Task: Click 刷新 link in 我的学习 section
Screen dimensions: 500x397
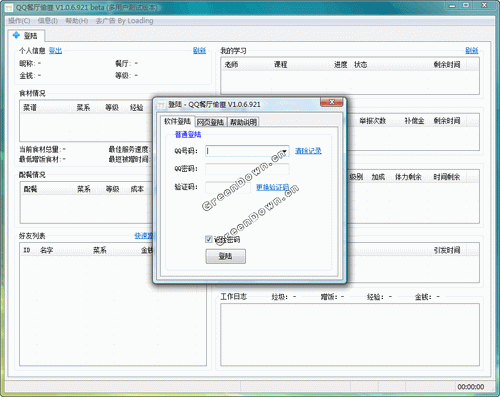Action: coord(472,51)
